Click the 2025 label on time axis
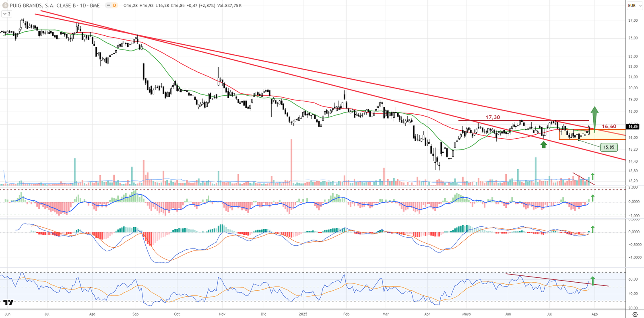 [303, 314]
